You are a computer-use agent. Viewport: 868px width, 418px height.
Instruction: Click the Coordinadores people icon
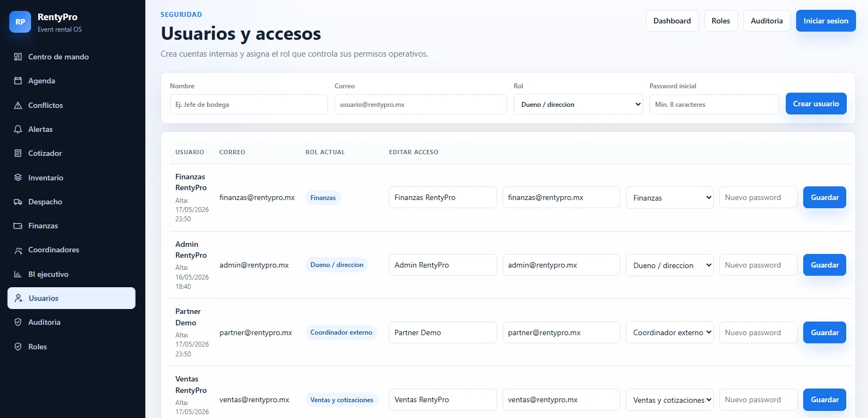point(18,250)
